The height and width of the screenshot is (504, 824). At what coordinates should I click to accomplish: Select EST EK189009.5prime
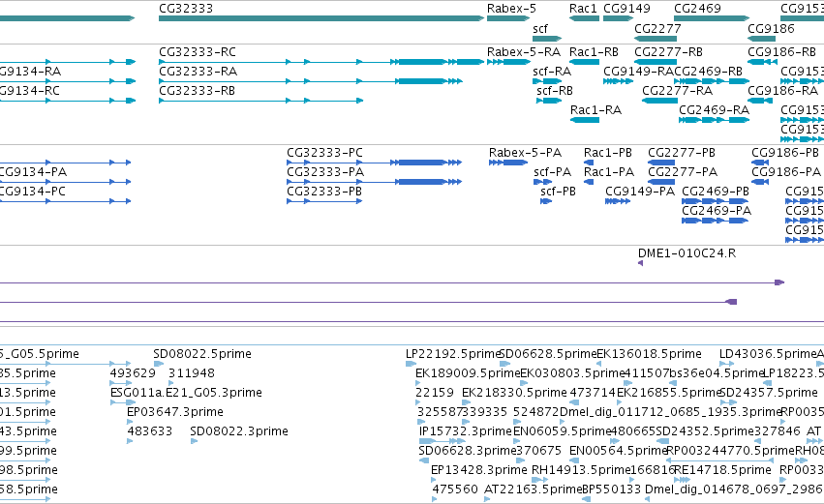pos(468,373)
